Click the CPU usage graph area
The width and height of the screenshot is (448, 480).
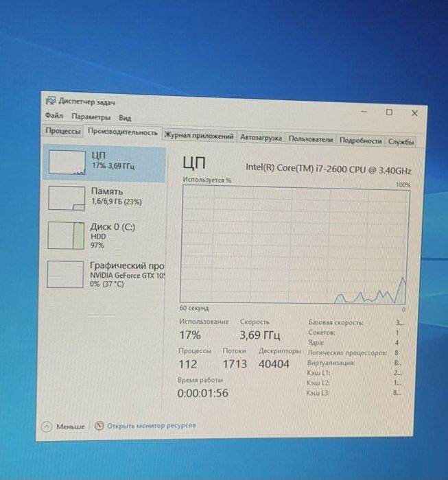[295, 245]
